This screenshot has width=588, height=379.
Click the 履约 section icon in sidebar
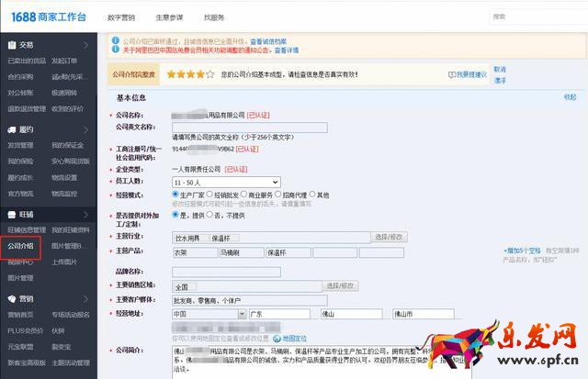point(10,129)
